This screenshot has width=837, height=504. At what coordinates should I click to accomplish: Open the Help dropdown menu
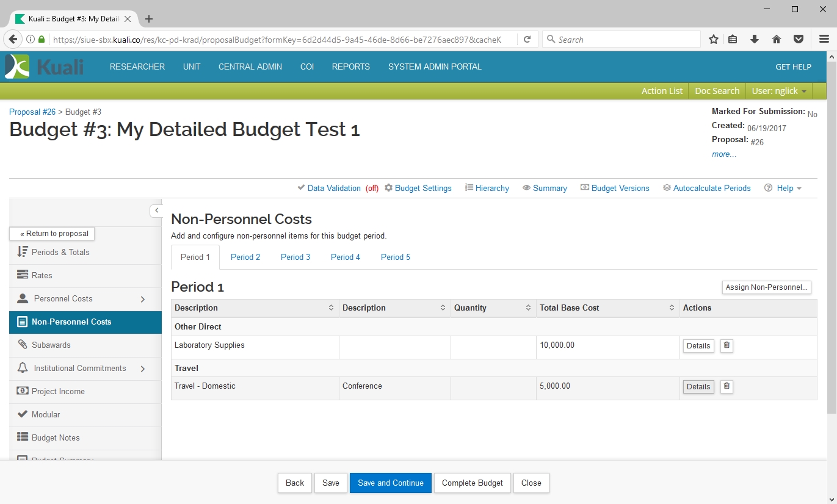coord(784,188)
